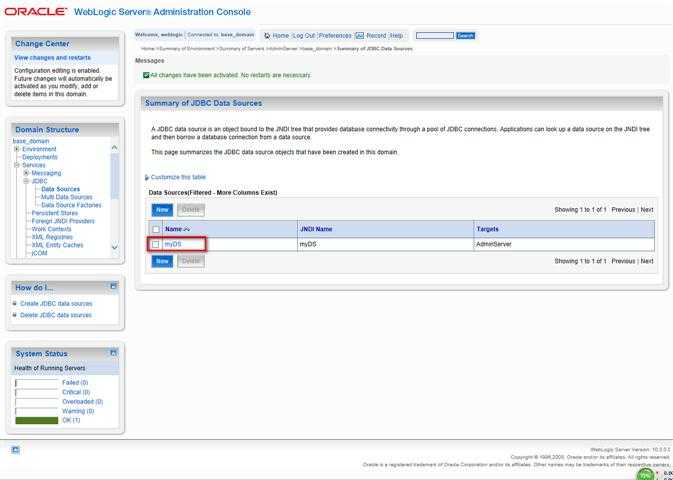Click the Name column header
Viewport: 673px width, 480px height.
173,230
